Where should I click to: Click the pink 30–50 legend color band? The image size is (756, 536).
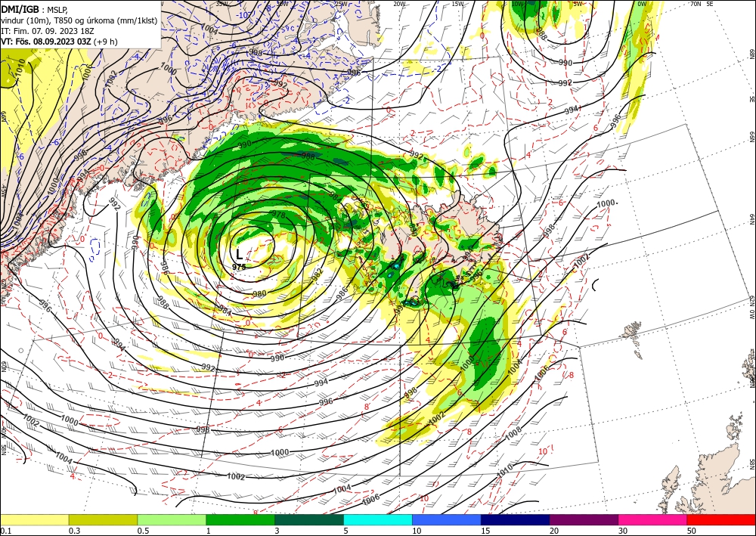pos(653,519)
